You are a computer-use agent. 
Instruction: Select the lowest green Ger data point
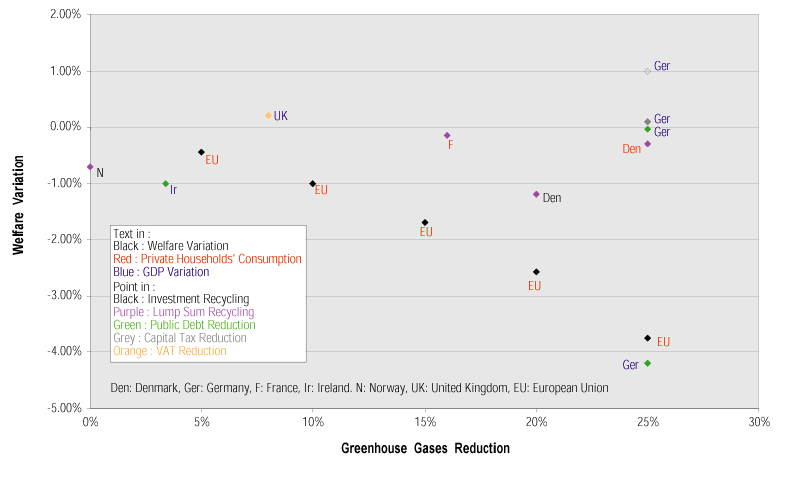[x=648, y=363]
